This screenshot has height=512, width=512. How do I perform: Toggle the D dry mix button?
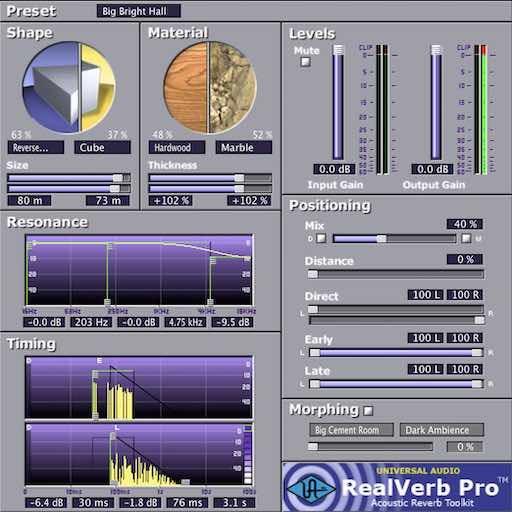321,238
